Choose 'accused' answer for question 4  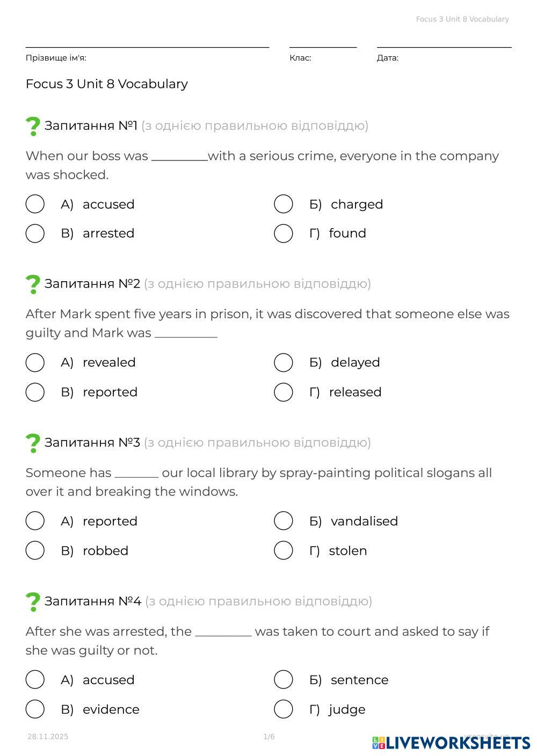point(35,680)
